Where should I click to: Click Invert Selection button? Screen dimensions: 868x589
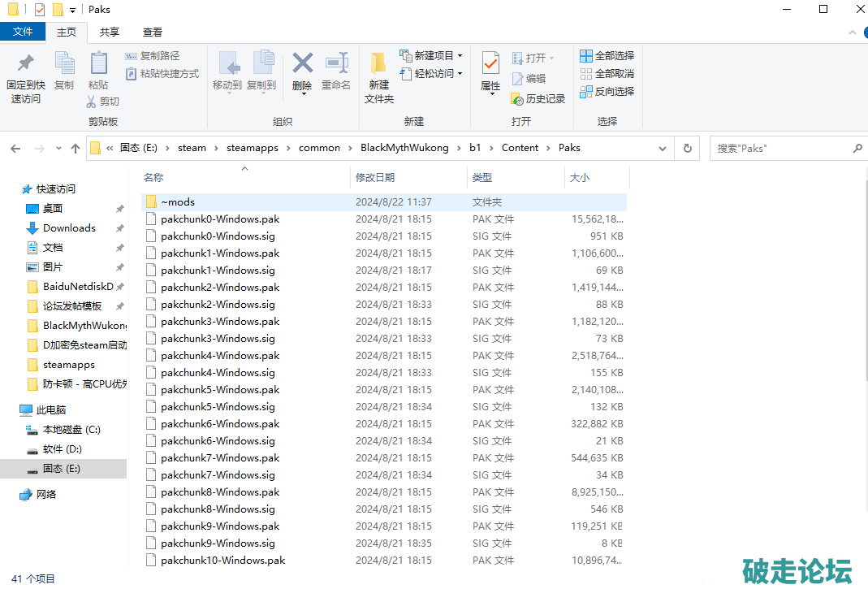click(x=607, y=92)
